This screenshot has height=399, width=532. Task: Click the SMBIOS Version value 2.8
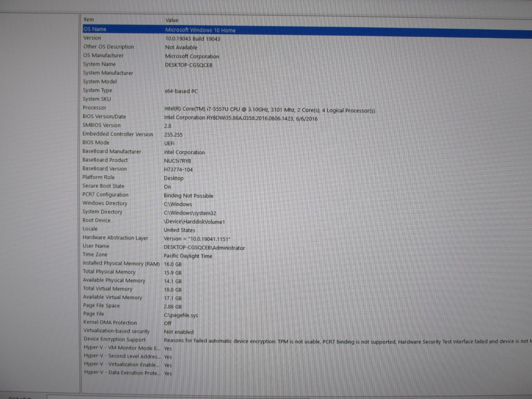point(168,126)
